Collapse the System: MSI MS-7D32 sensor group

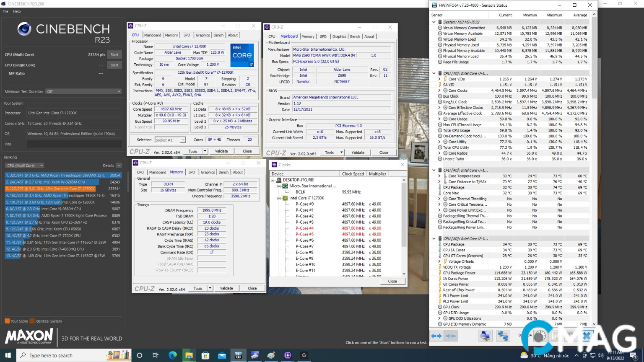434,22
